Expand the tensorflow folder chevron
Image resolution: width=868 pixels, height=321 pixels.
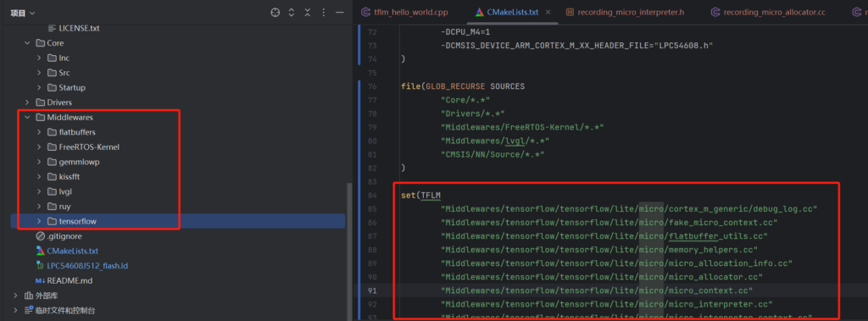(x=39, y=221)
